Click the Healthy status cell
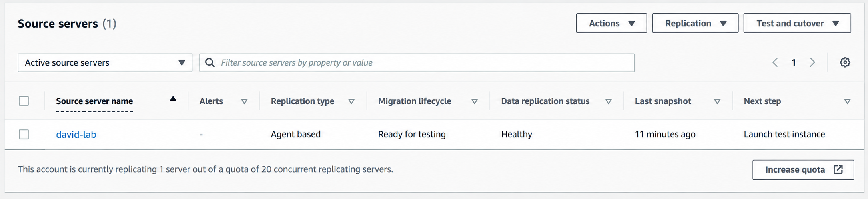The image size is (868, 199). 517,135
